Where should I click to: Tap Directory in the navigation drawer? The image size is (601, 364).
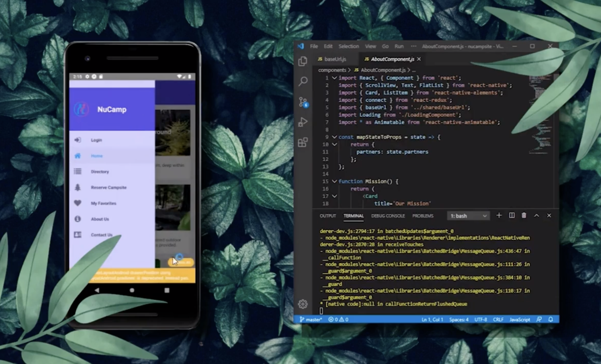112,172
